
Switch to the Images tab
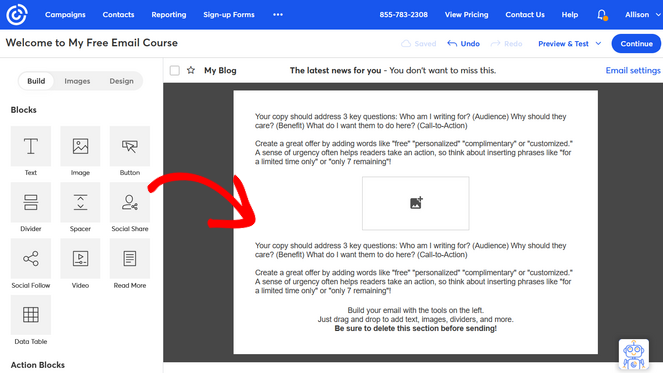[x=77, y=81]
